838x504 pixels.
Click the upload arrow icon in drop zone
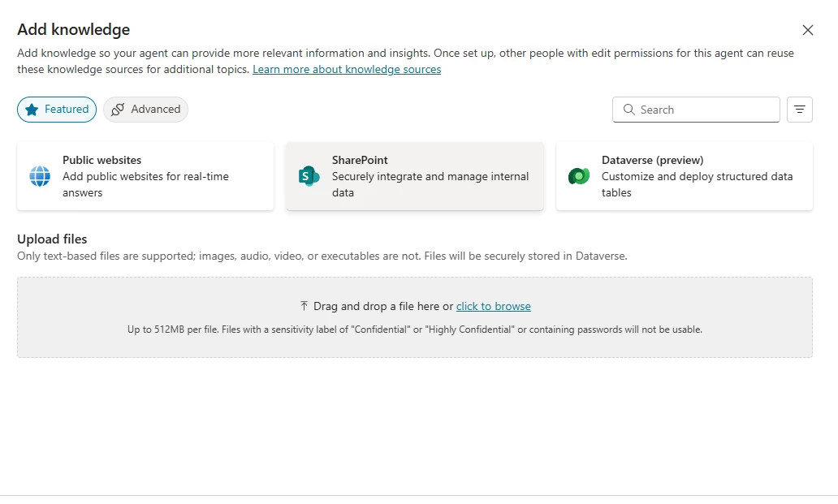(304, 306)
